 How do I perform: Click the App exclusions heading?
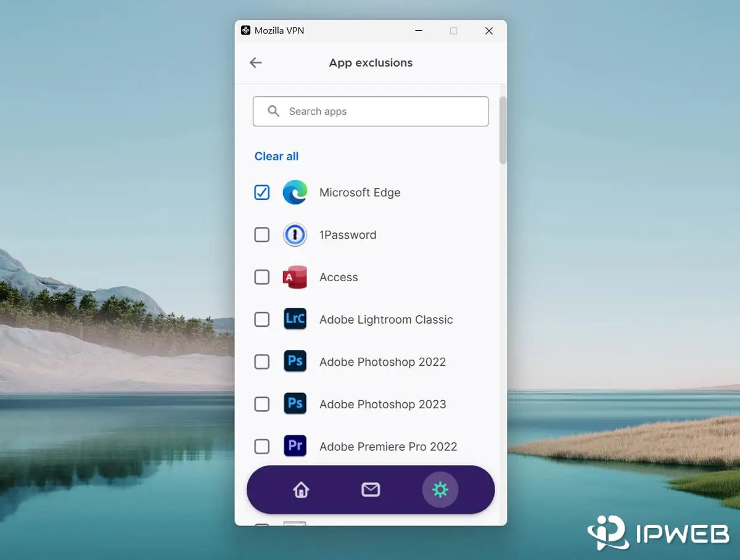371,63
